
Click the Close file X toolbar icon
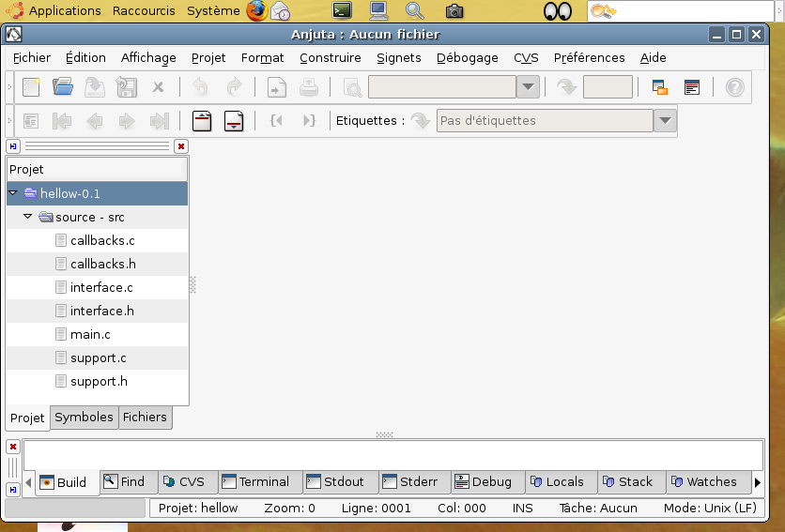[x=158, y=87]
